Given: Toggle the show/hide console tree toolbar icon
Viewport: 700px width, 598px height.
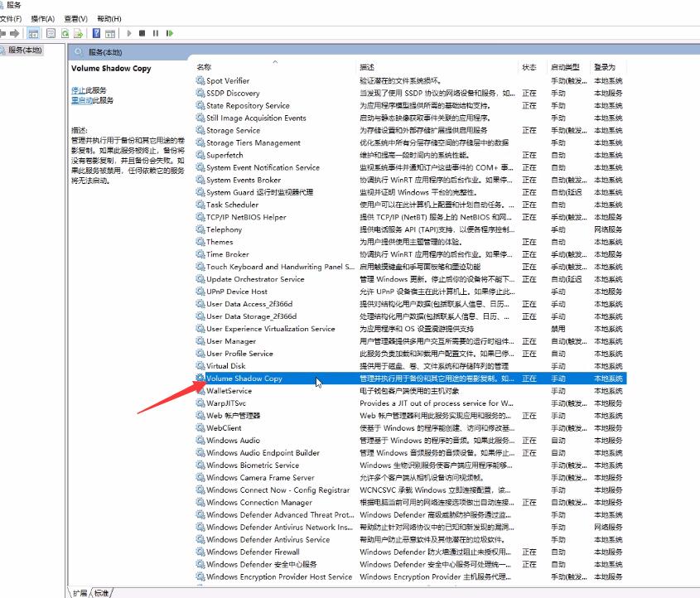Looking at the screenshot, I should tap(33, 33).
